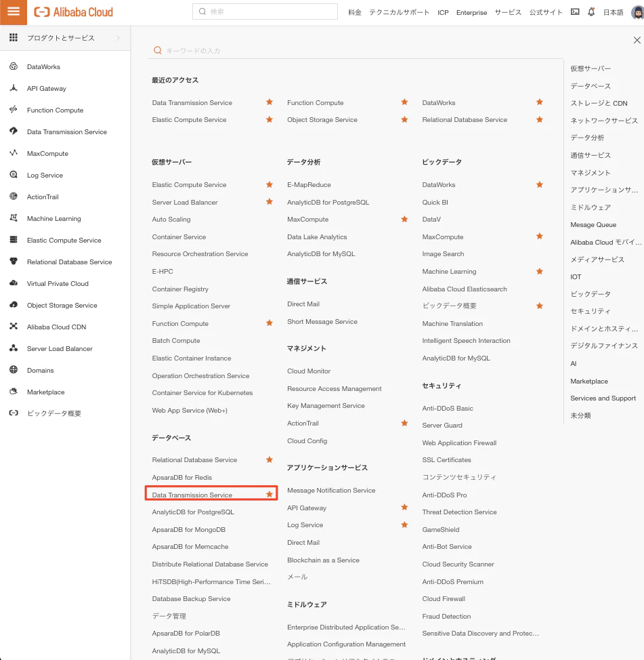Open the サービス header menu
This screenshot has height=660, width=644.
coord(508,12)
